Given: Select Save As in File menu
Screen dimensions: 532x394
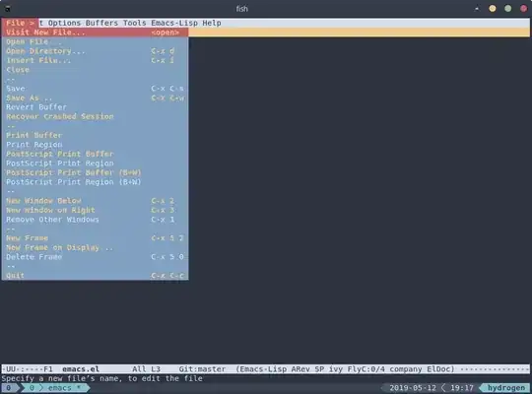Looking at the screenshot, I should (95, 98).
